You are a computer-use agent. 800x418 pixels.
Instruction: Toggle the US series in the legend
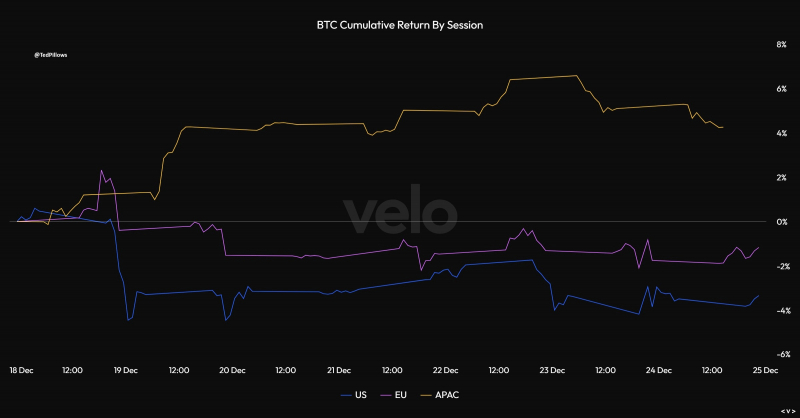[x=354, y=395]
